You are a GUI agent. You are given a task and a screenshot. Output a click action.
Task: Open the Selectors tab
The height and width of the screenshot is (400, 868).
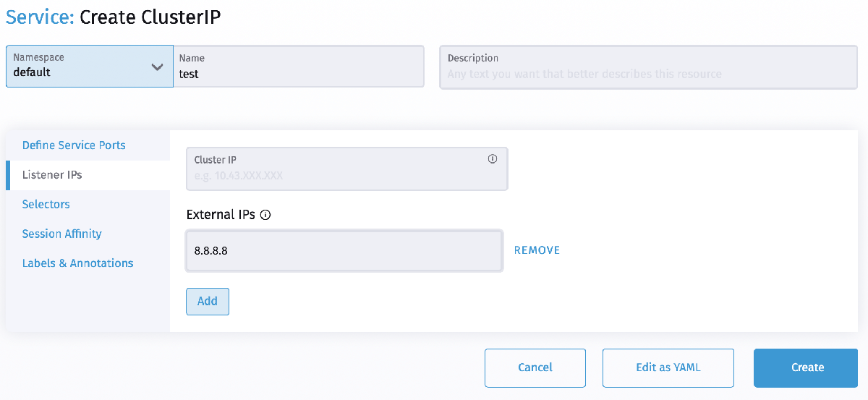(46, 204)
